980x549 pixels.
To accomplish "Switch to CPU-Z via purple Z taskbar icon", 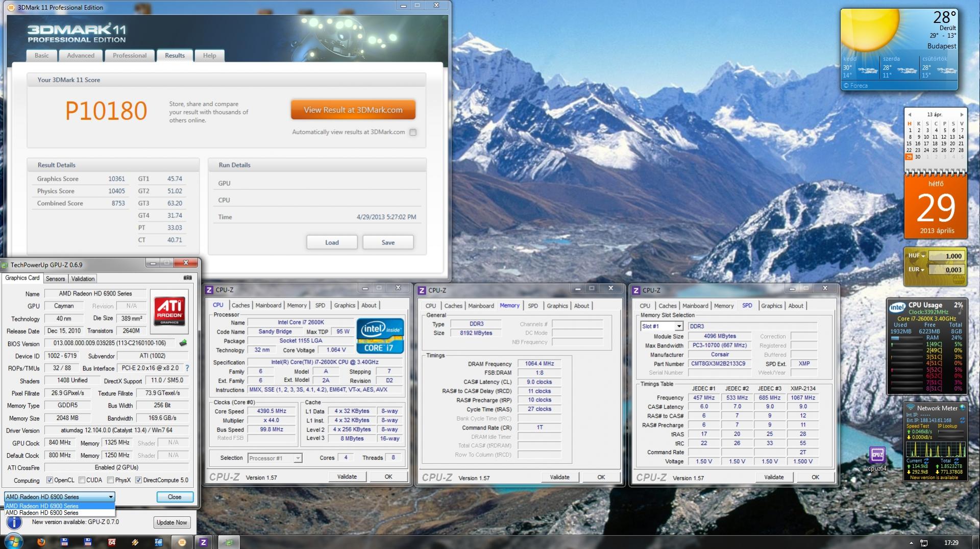I will pyautogui.click(x=203, y=542).
